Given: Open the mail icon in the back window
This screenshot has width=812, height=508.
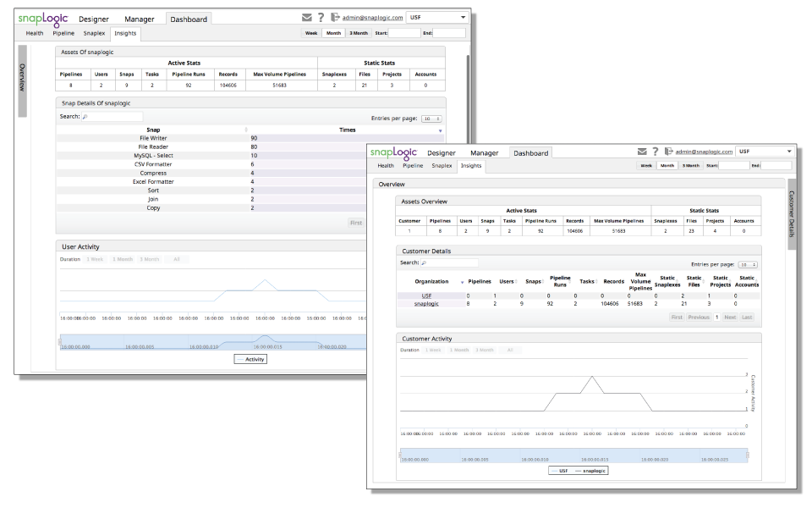Looking at the screenshot, I should coord(306,18).
